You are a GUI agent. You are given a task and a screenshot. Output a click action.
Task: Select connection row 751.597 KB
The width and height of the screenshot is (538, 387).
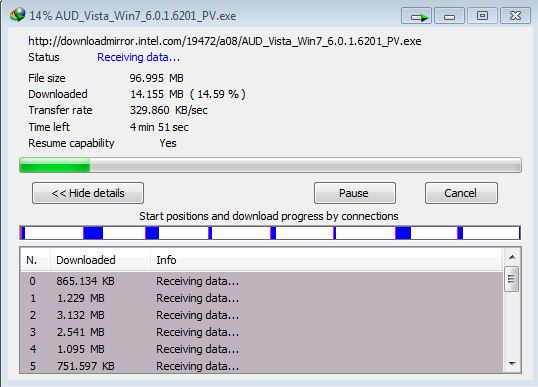pos(261,365)
